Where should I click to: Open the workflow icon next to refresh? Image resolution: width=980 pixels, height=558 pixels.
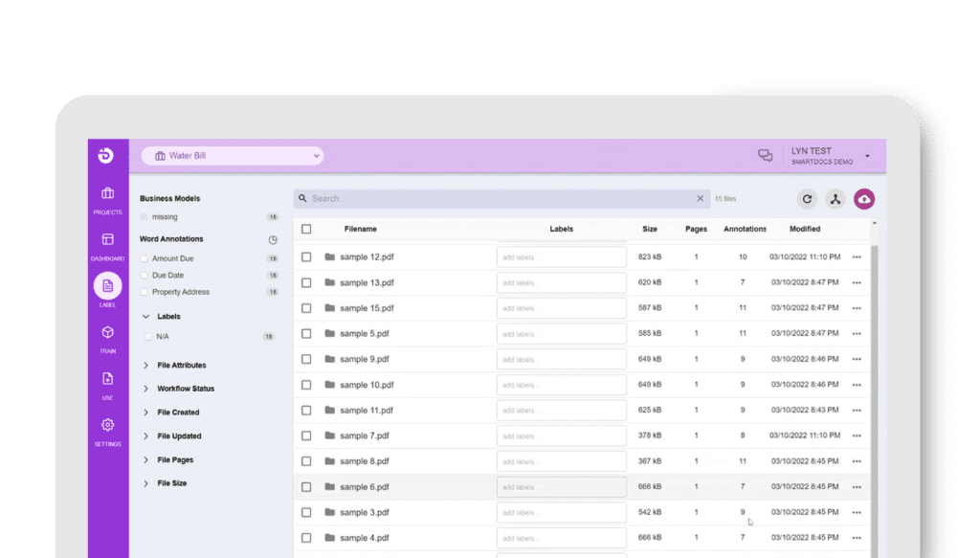pos(835,199)
